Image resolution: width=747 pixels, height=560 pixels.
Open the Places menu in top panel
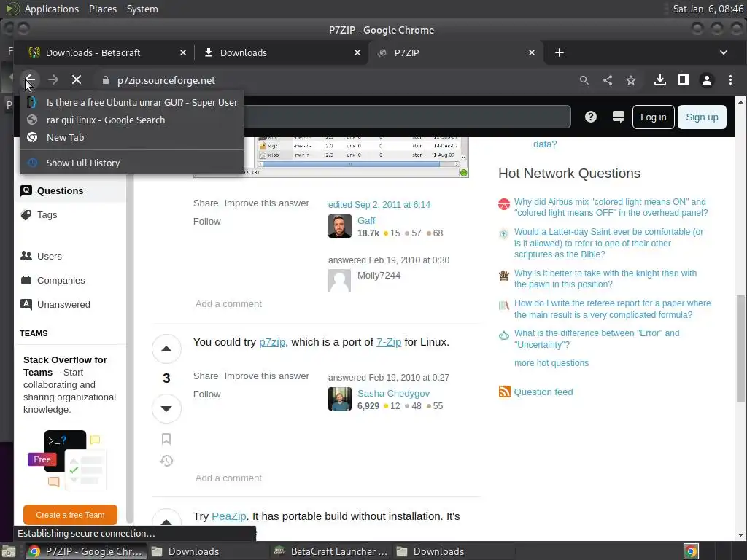(102, 9)
